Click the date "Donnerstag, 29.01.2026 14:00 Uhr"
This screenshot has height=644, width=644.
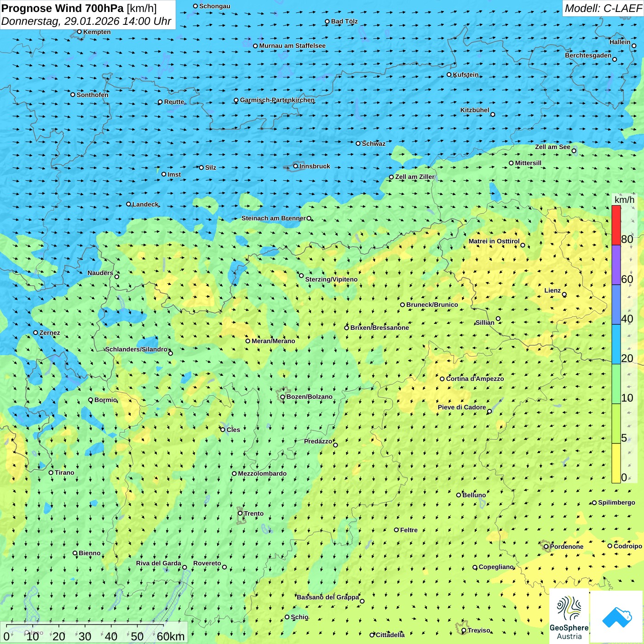pos(86,21)
